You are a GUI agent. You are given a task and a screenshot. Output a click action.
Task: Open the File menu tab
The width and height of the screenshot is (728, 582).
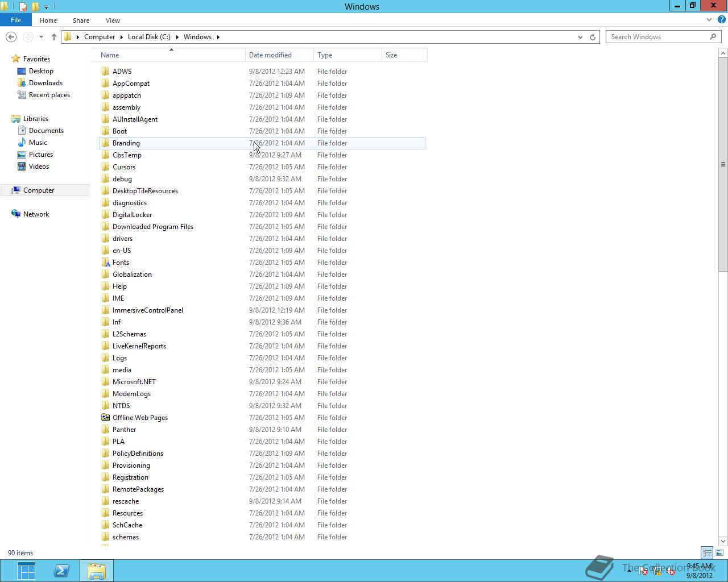coord(16,20)
